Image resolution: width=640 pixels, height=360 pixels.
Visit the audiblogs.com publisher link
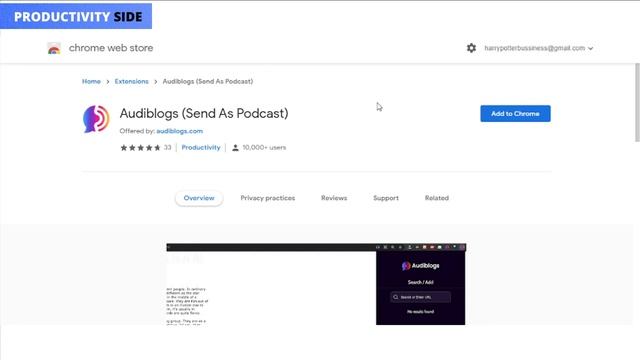(180, 131)
